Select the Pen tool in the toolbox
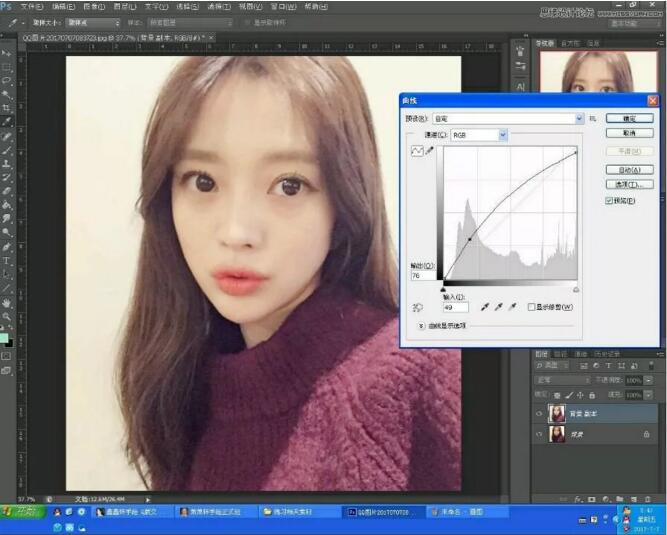This screenshot has height=535, width=667. (x=6, y=247)
